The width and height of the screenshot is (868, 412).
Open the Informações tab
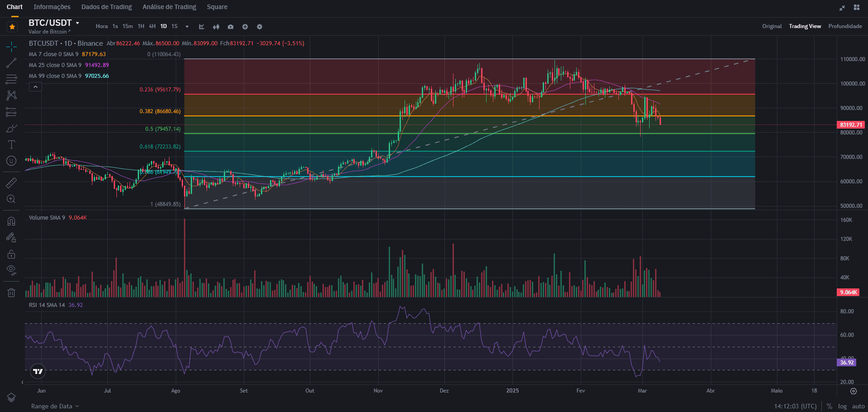pyautogui.click(x=52, y=7)
